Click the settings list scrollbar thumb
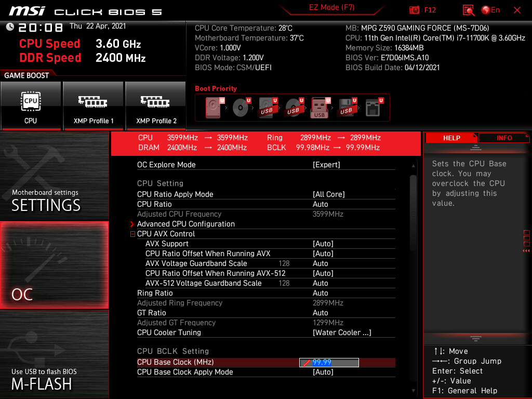 pyautogui.click(x=413, y=213)
